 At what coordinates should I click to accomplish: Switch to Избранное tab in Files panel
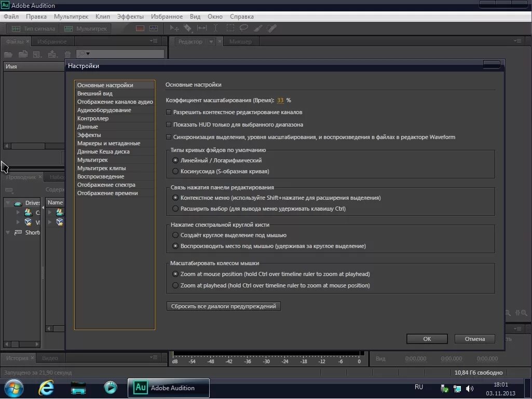pos(52,42)
